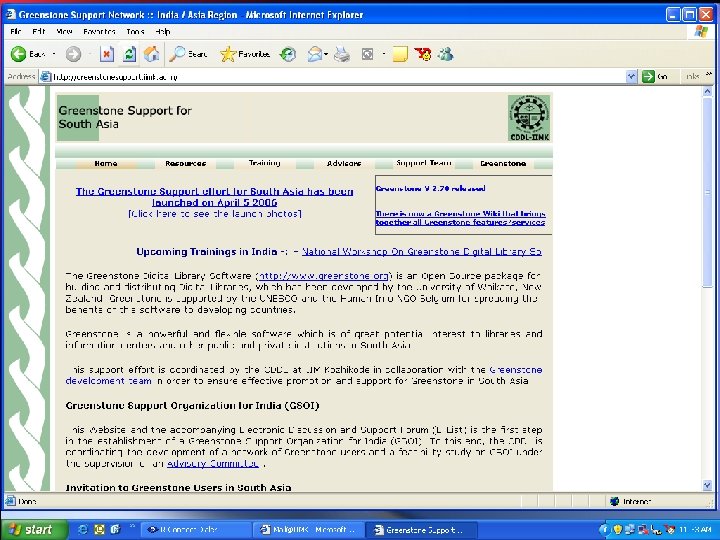Print the page with printer icon
Image resolution: width=720 pixels, height=540 pixels.
tap(342, 54)
